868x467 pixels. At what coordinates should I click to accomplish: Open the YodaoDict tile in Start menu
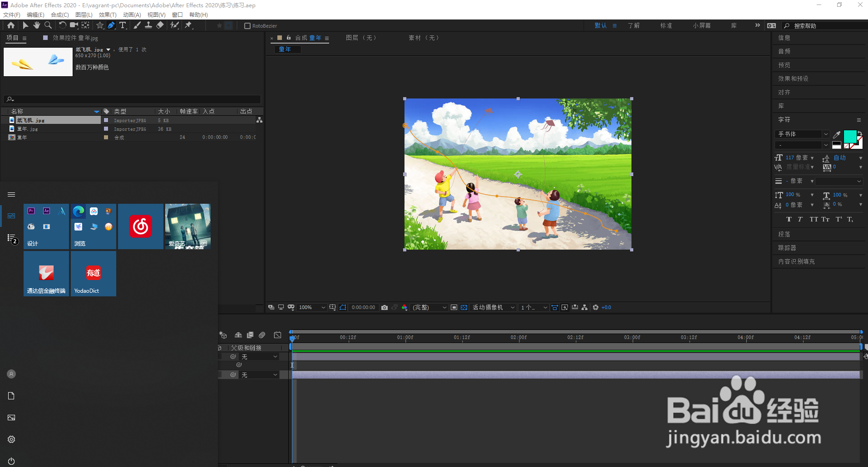(x=94, y=274)
